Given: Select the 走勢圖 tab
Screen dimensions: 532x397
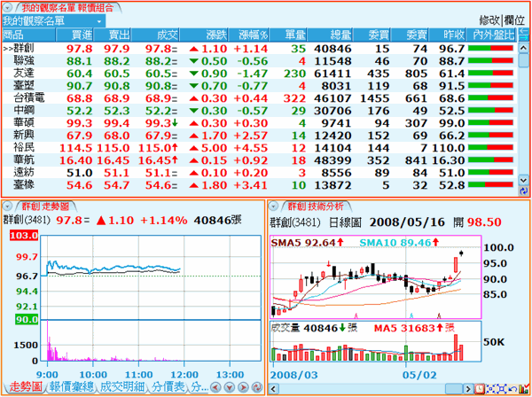Looking at the screenshot, I should 24,387.
